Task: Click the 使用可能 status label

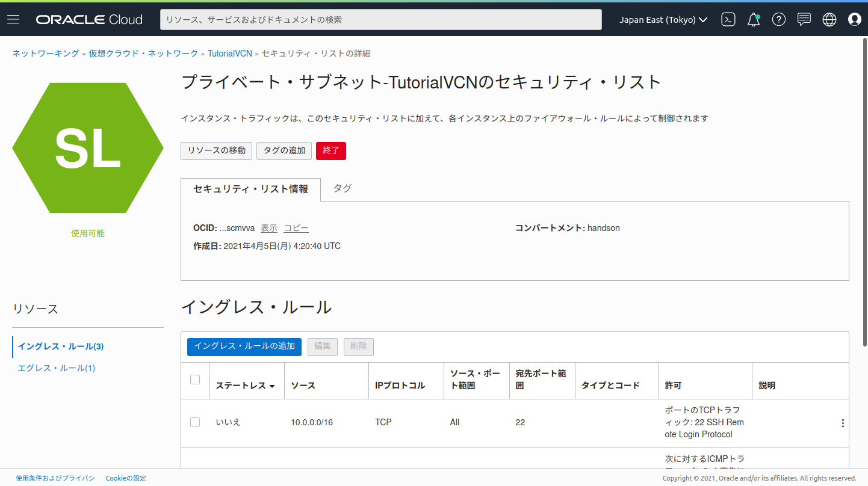Action: [x=88, y=233]
